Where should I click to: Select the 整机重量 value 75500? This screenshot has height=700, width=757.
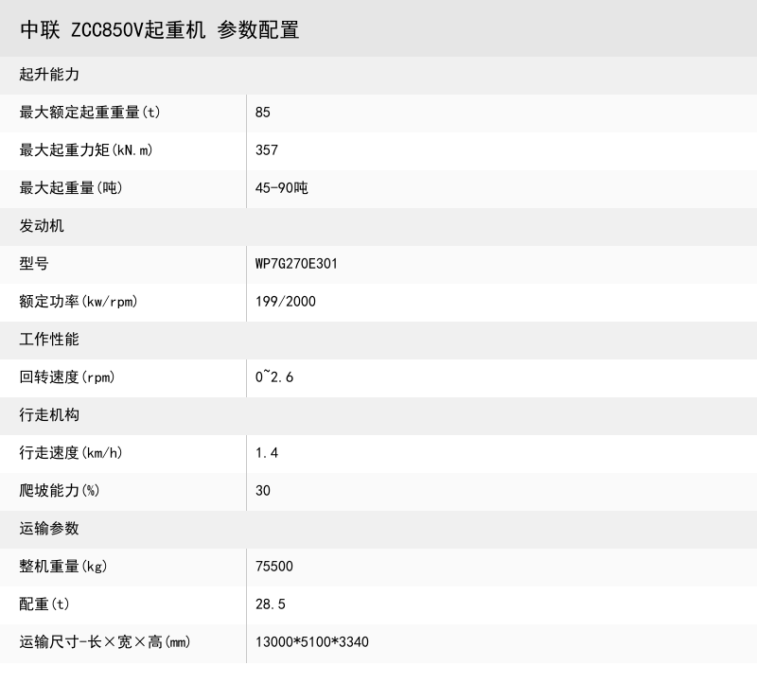(273, 567)
